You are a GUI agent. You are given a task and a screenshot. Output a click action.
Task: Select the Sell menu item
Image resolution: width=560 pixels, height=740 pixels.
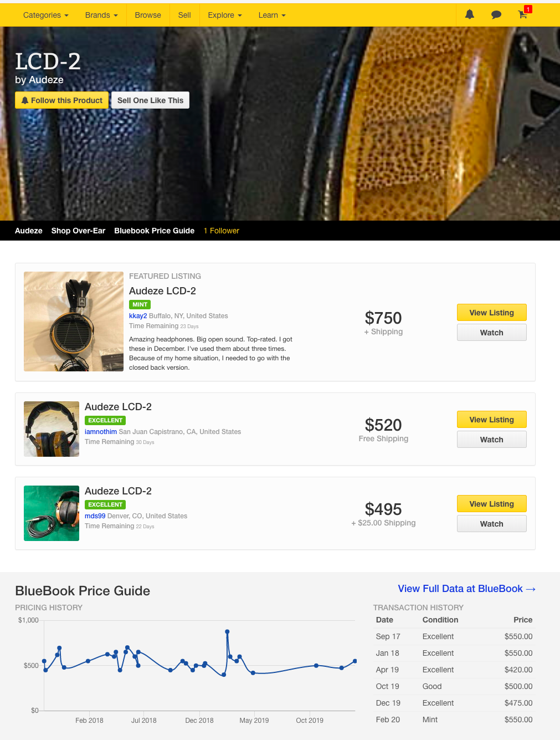[184, 15]
